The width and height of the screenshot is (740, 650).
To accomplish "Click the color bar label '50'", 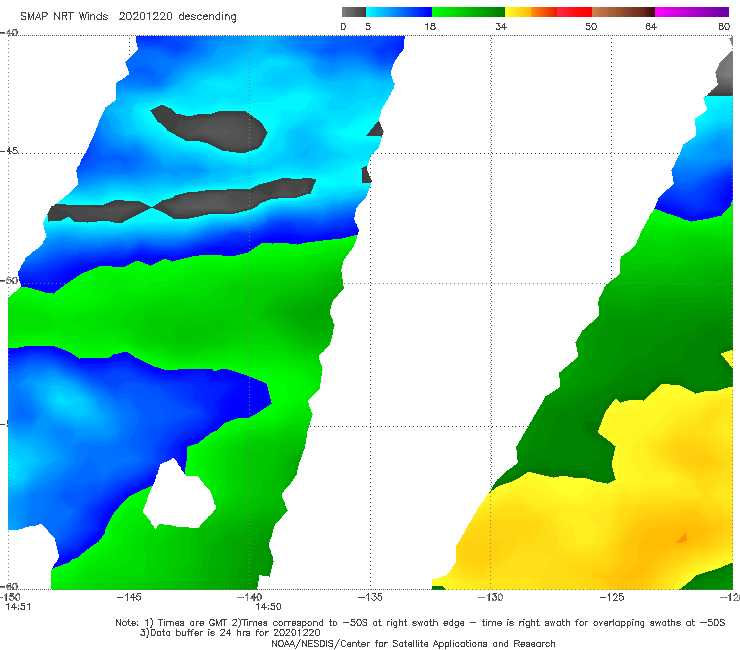I will [x=591, y=27].
